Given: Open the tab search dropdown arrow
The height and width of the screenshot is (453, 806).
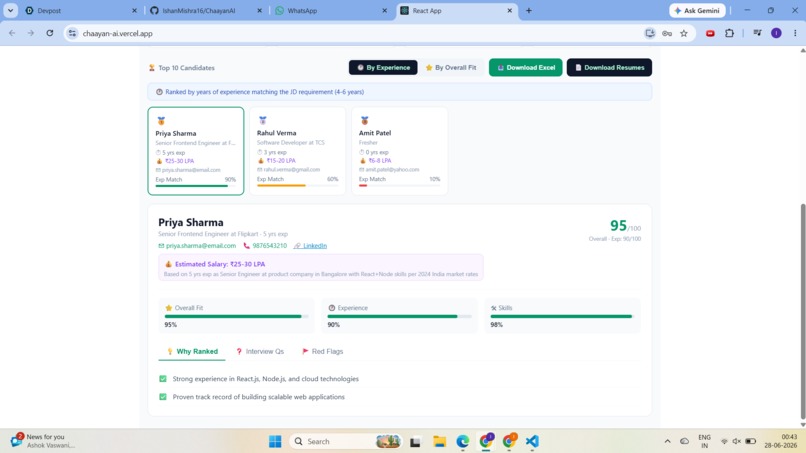Looking at the screenshot, I should (x=10, y=10).
